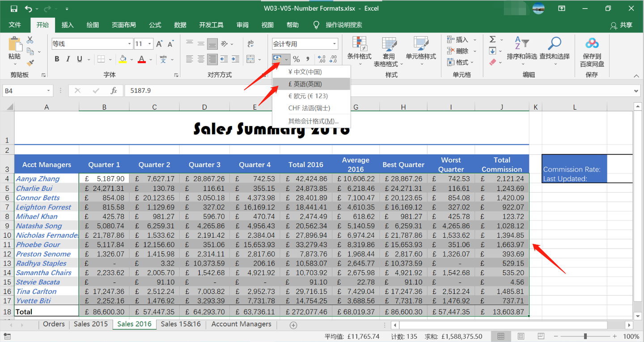
Task: Open the font name dropdown (等线)
Action: point(130,44)
